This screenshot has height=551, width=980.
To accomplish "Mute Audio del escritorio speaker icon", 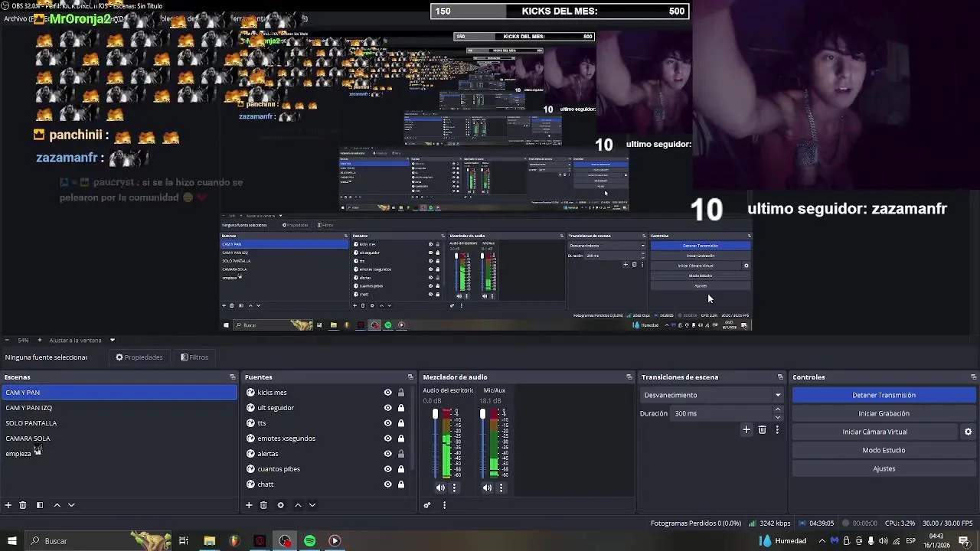I will [440, 487].
